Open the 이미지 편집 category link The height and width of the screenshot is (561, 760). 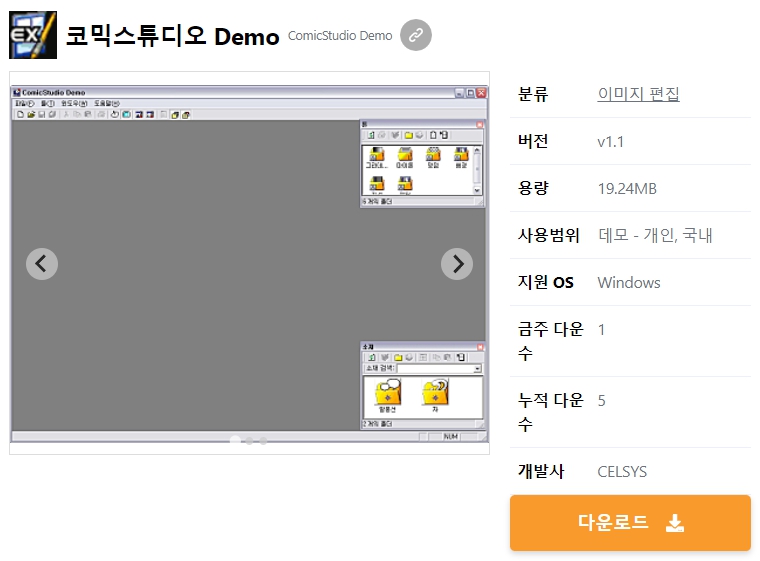coord(638,94)
